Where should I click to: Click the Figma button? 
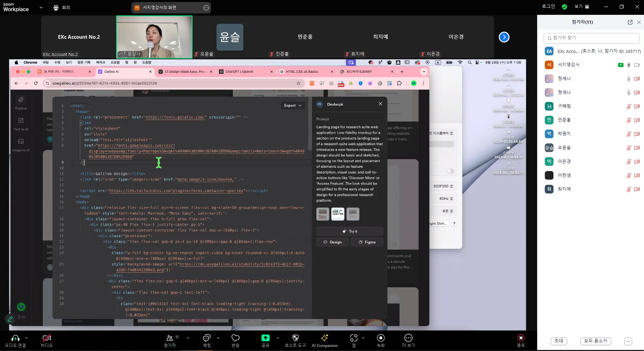click(367, 242)
